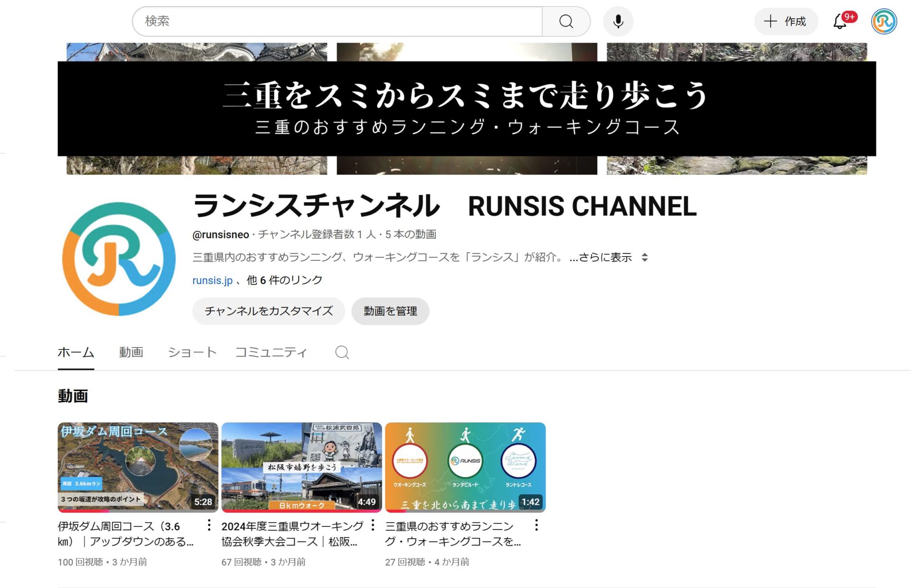Image resolution: width=911 pixels, height=588 pixels.
Task: Click the 67 回視聴・3 か月前 text
Action: (x=263, y=562)
